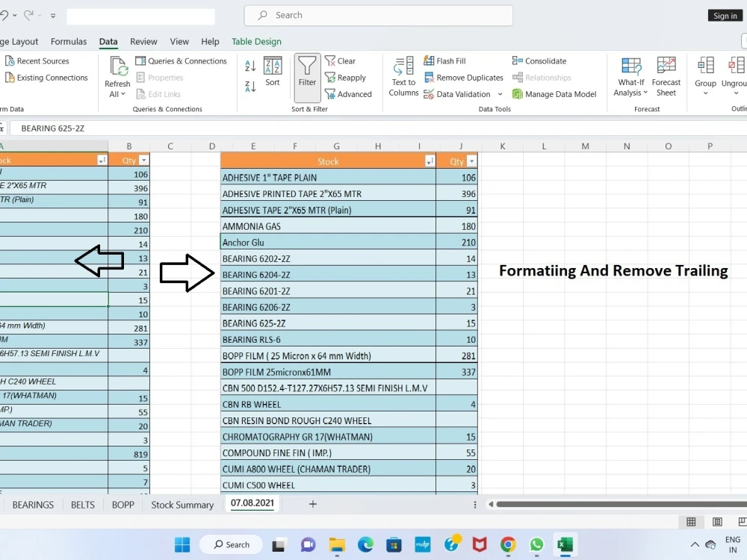The width and height of the screenshot is (747, 560).
Task: Click the Sign in button
Action: 724,15
